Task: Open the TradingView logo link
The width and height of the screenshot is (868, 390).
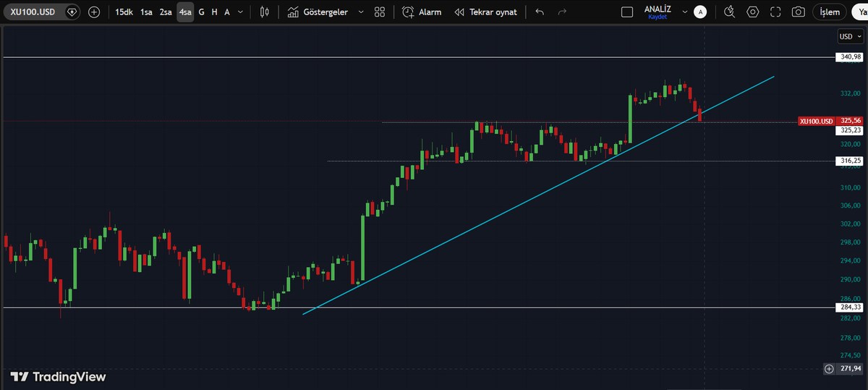Action: (58, 376)
